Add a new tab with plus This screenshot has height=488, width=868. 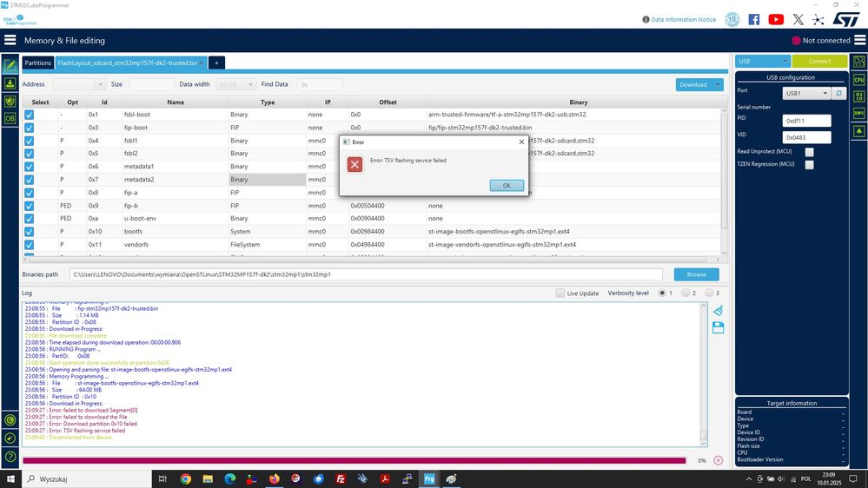(216, 63)
